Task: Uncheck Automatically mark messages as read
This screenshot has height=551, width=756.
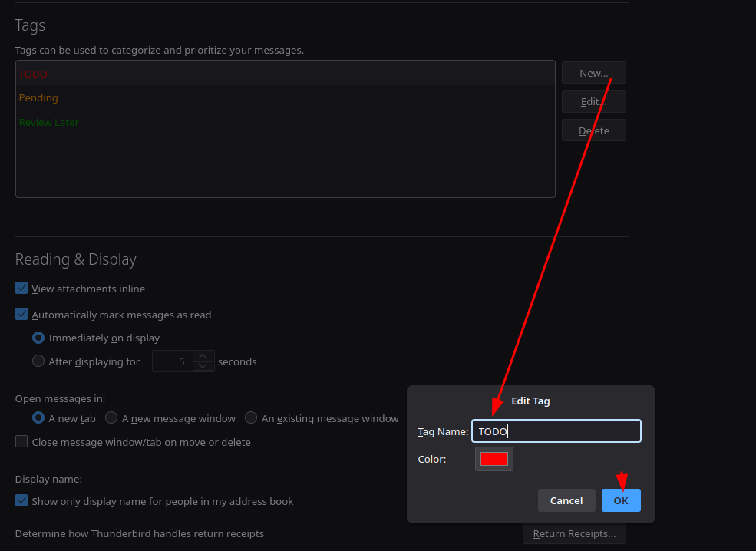Action: pyautogui.click(x=21, y=314)
